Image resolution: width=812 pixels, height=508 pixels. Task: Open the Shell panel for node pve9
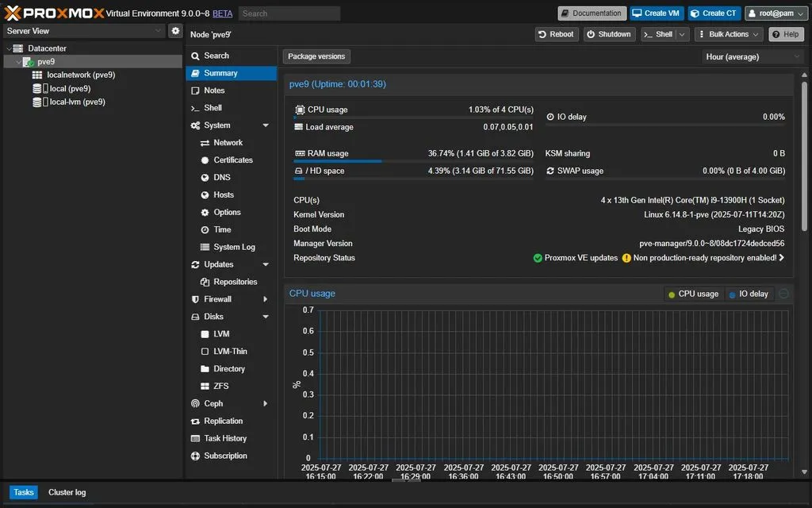click(213, 107)
